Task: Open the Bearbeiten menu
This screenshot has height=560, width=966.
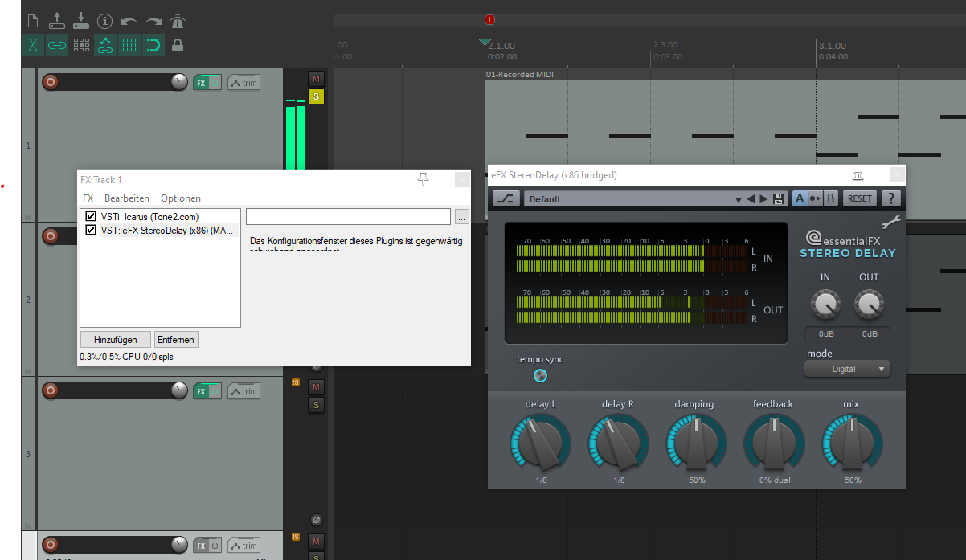Action: (x=127, y=198)
